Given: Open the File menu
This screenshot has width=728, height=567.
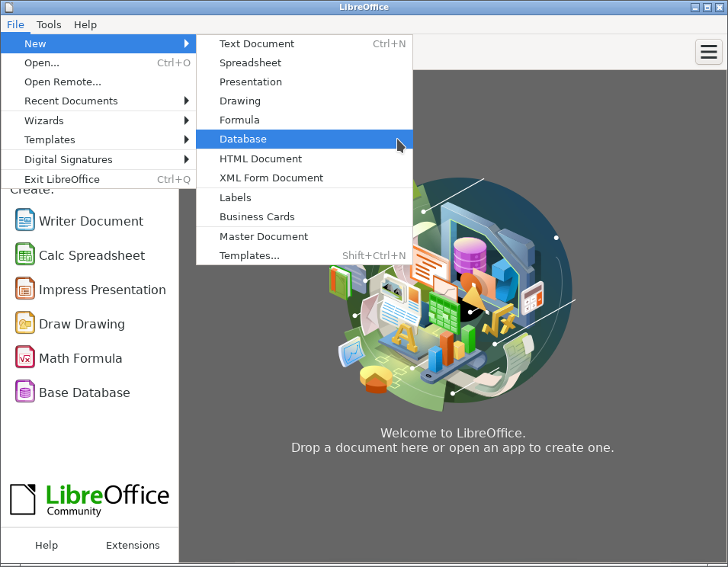Looking at the screenshot, I should pos(15,24).
